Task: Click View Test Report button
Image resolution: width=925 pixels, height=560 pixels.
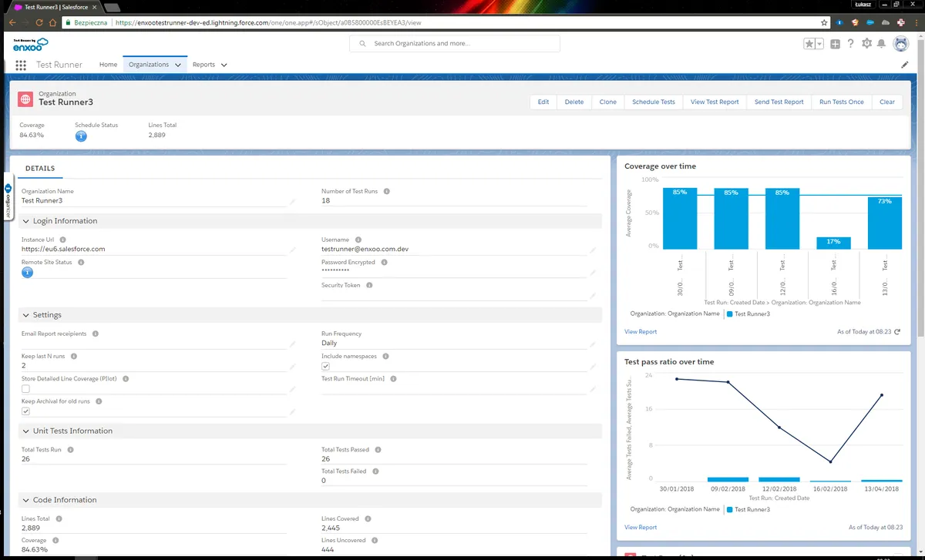Action: tap(715, 102)
